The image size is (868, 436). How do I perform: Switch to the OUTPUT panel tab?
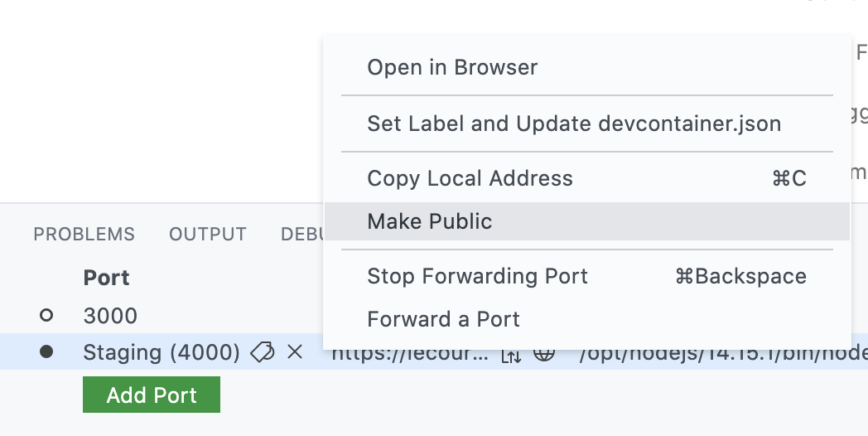(x=208, y=235)
